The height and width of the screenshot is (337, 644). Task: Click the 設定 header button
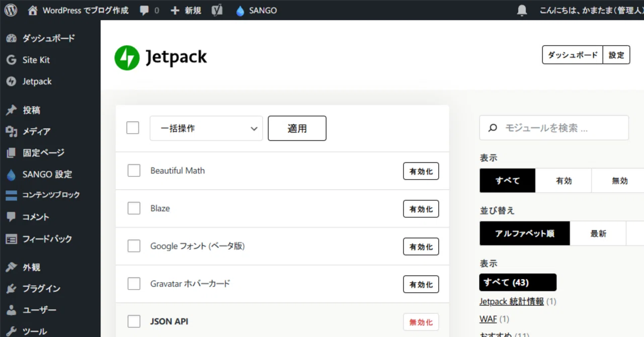616,55
